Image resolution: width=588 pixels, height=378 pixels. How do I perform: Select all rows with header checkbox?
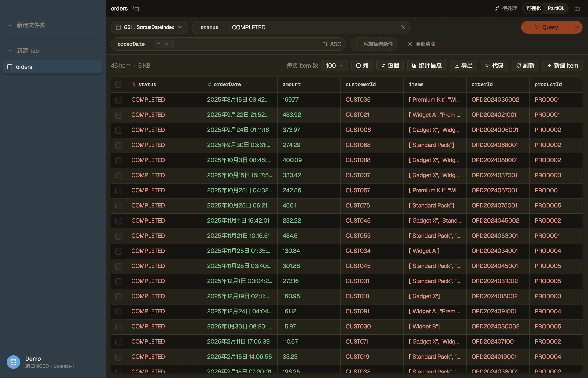[118, 84]
